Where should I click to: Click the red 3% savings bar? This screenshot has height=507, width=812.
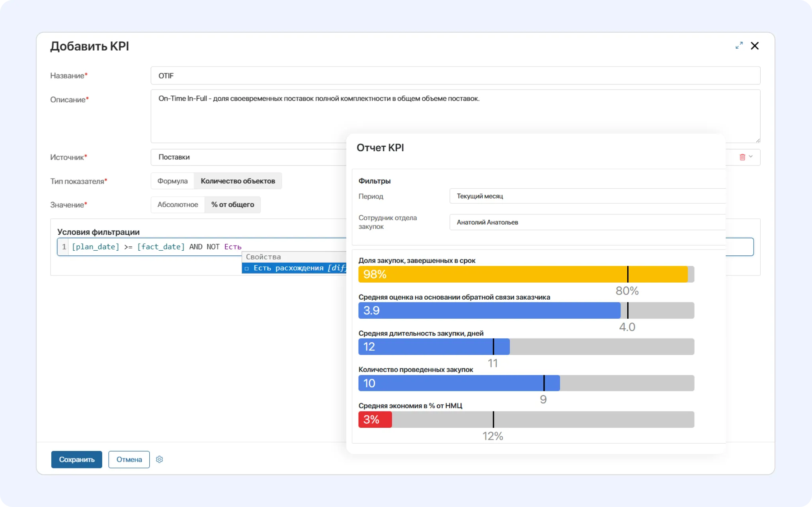pos(375,419)
